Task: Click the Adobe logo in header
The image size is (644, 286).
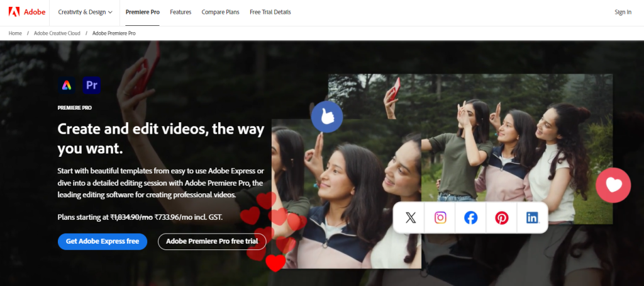Action: (x=26, y=12)
